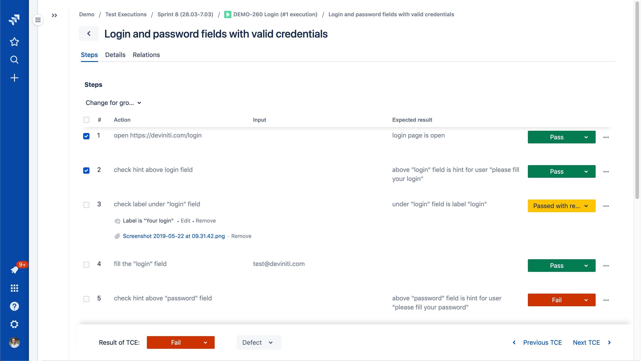Open notifications via the bell icon
The width and height of the screenshot is (644, 361).
point(14,270)
